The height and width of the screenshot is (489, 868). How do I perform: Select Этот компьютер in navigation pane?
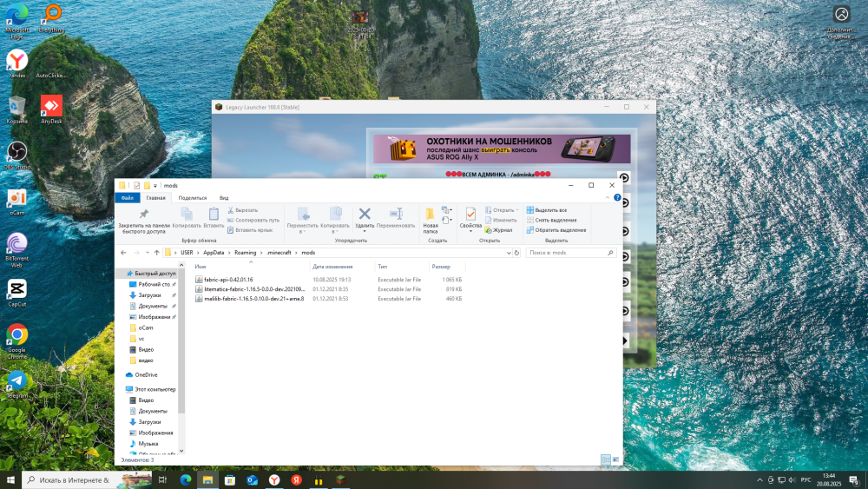tap(151, 389)
